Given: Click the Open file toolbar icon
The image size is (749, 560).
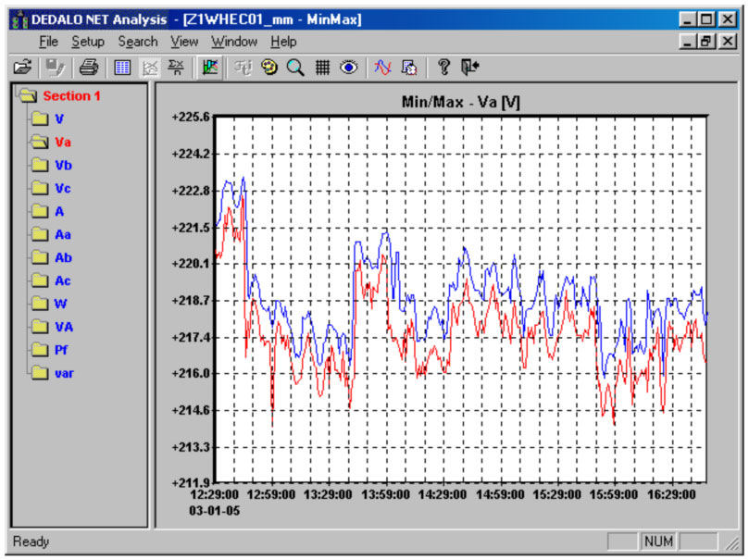Looking at the screenshot, I should click(x=23, y=67).
